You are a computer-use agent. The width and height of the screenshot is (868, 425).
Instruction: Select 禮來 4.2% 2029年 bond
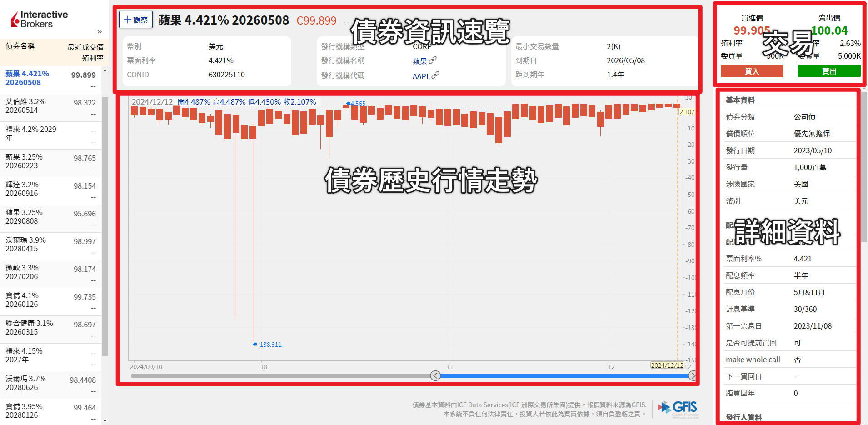[x=50, y=135]
